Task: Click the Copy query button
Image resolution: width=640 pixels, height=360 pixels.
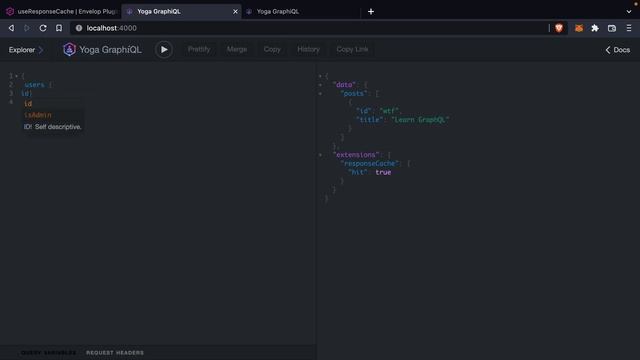Action: 272,49
